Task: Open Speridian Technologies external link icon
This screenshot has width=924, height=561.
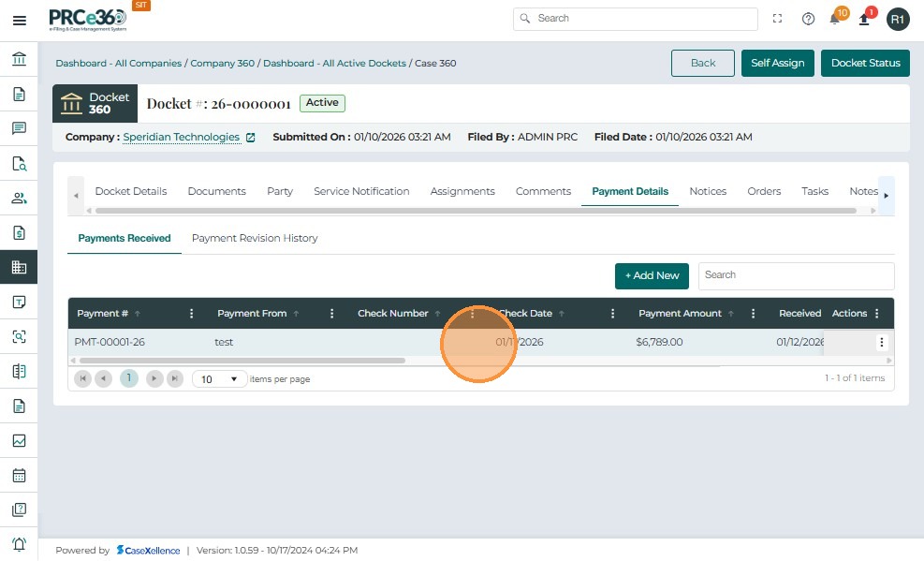Action: [251, 138]
